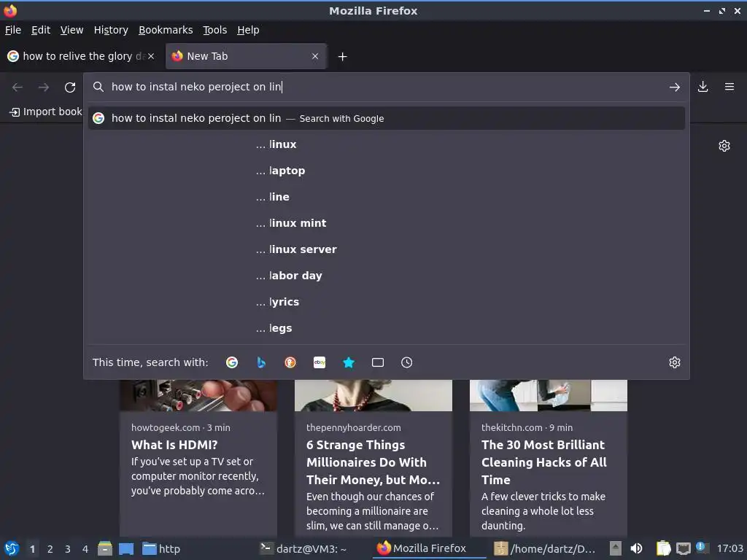This screenshot has width=747, height=560.
Task: Personalize new tab via gear icon
Action: coord(724,146)
